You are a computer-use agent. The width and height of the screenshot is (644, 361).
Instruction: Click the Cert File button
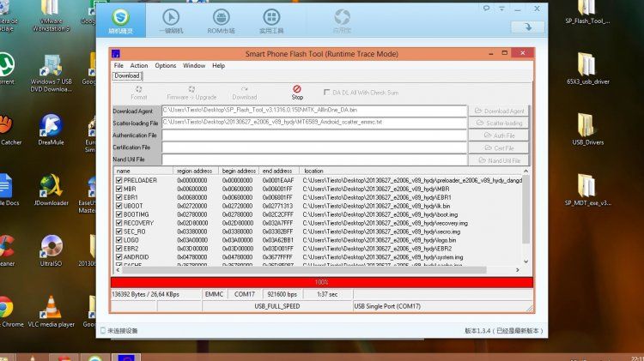click(x=499, y=148)
